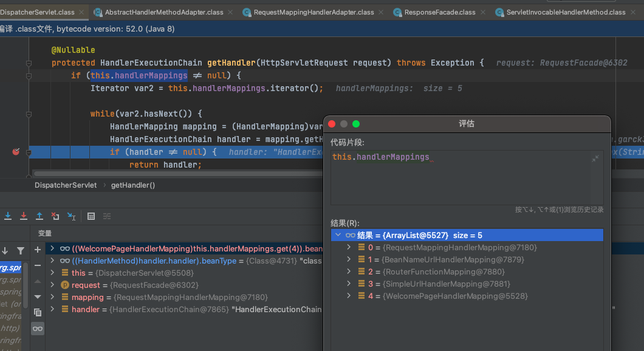Close the Evaluate dialog with red button
Viewport: 644px width, 351px height.
332,124
